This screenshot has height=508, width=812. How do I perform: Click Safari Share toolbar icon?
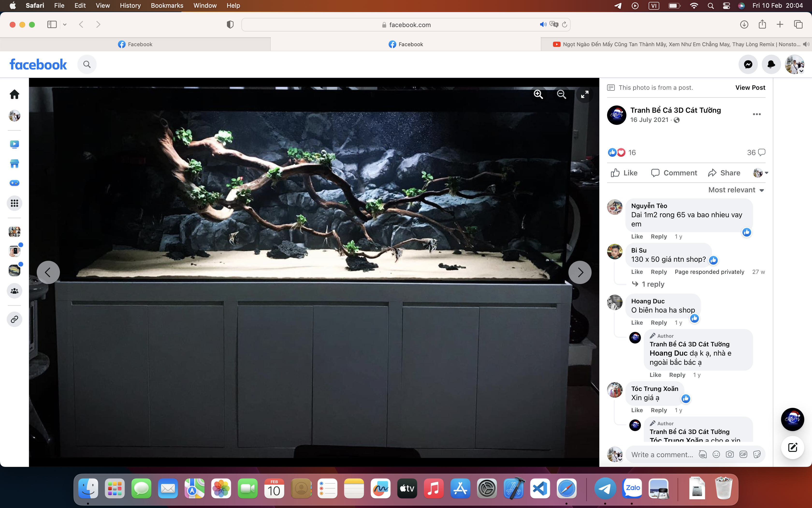[762, 24]
